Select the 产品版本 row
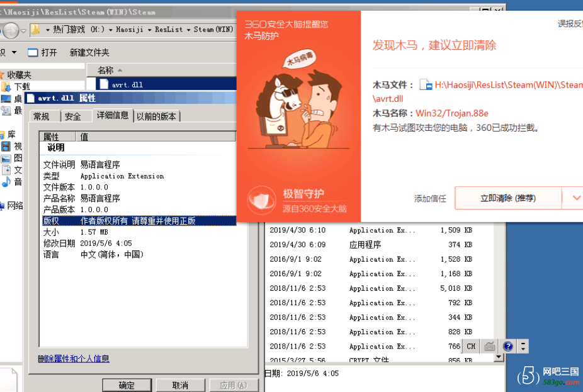The image size is (583, 392). click(x=139, y=210)
